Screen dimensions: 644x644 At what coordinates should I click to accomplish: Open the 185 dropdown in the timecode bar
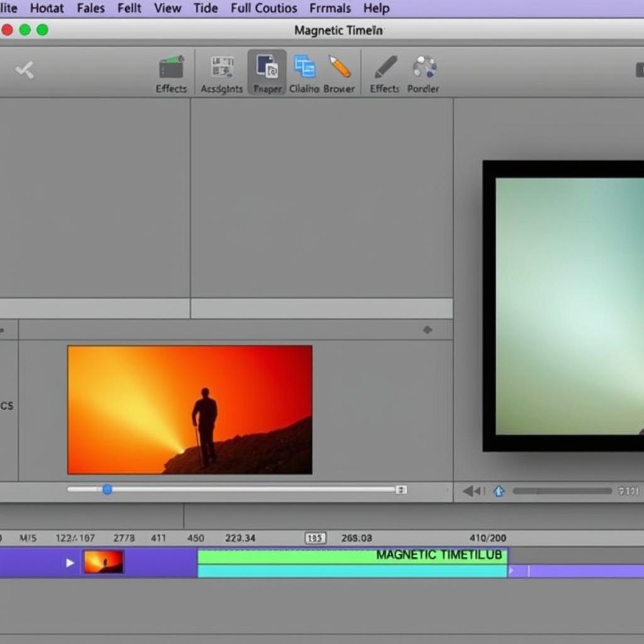[x=314, y=538]
